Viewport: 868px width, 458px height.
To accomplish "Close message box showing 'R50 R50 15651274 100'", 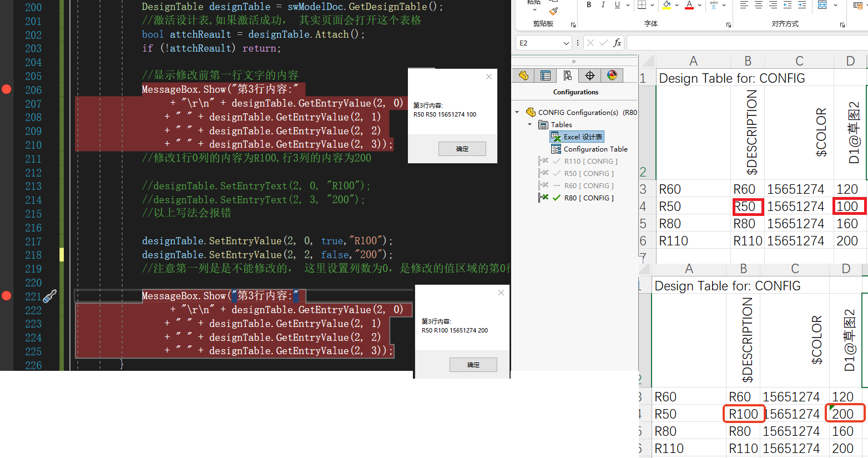I will 489,77.
